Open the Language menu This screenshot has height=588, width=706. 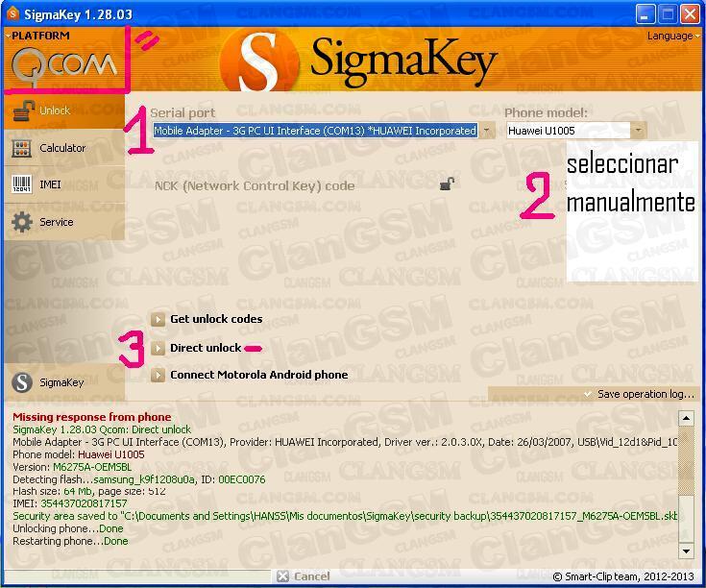pos(672,36)
